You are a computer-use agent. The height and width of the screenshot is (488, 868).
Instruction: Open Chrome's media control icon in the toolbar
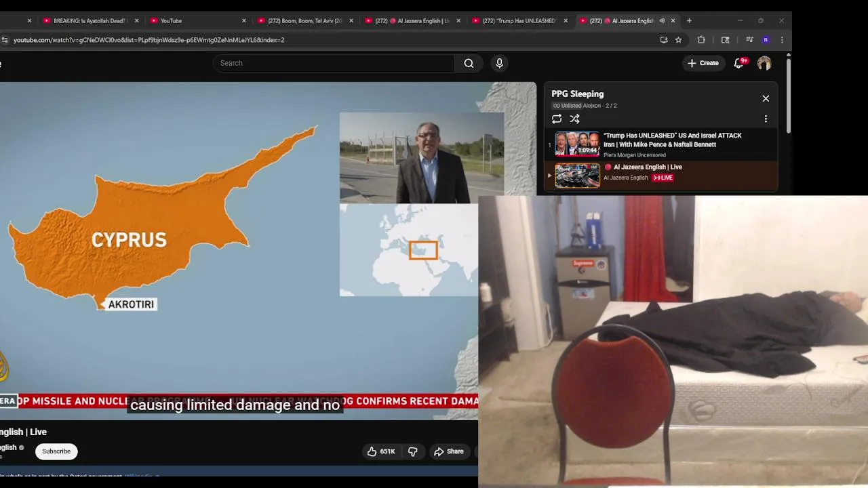point(749,40)
